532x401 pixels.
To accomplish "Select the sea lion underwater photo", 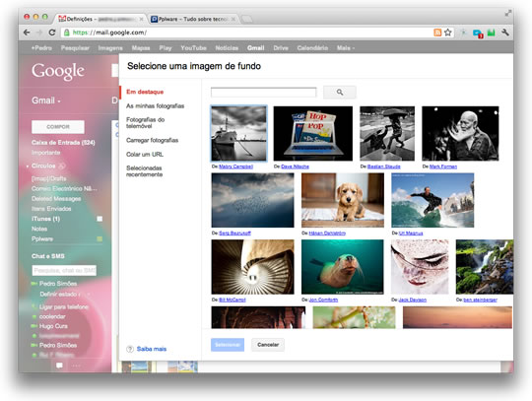I will tap(343, 267).
